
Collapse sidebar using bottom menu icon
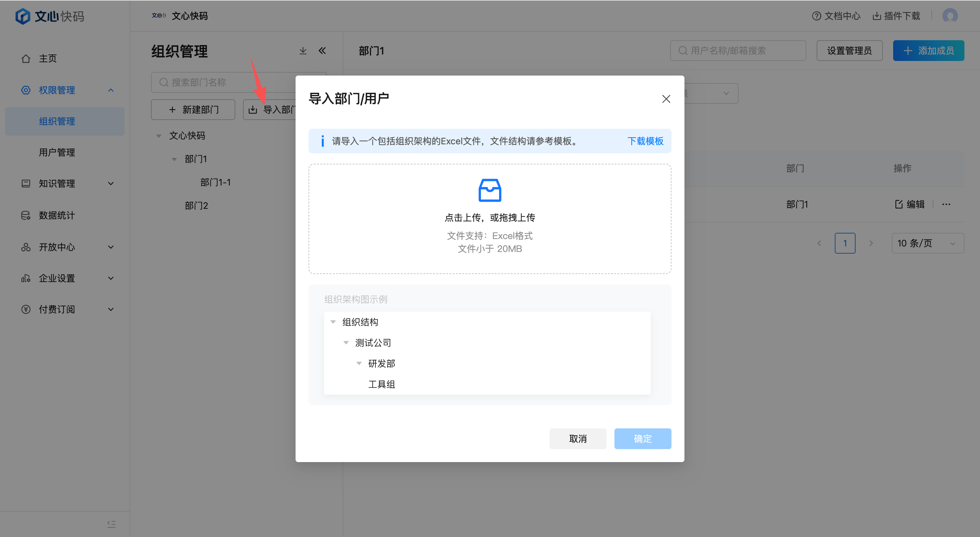[x=111, y=524]
